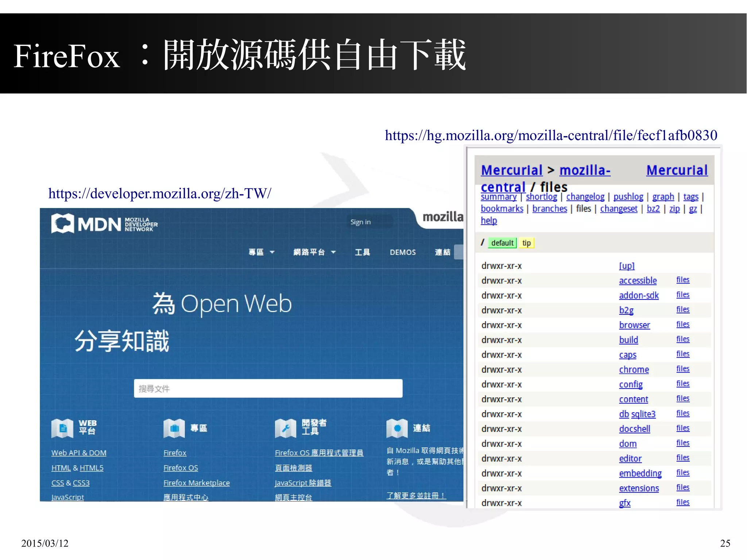
Task: Open the 工具 menu item
Action: (x=363, y=252)
